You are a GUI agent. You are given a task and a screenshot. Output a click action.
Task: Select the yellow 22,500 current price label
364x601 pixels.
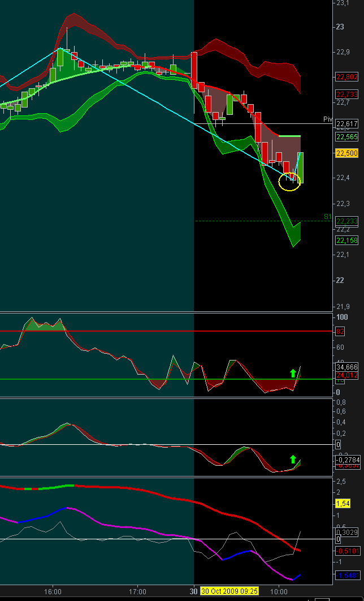pos(347,153)
